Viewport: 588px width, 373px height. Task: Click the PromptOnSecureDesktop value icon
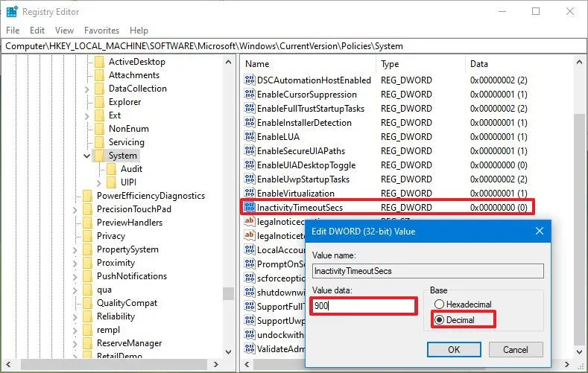250,264
